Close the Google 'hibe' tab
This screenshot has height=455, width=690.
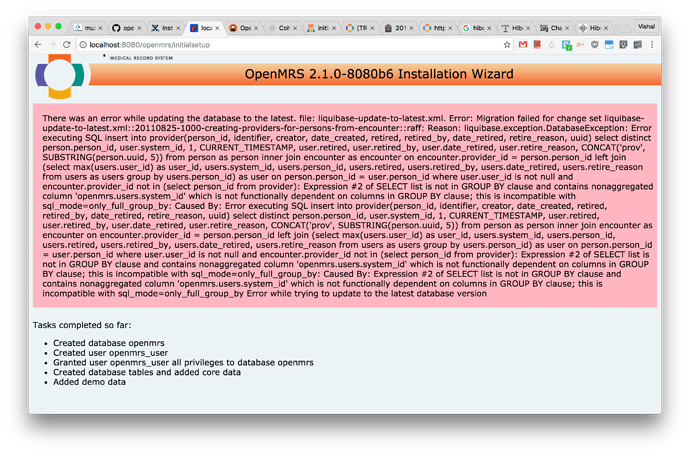[489, 28]
